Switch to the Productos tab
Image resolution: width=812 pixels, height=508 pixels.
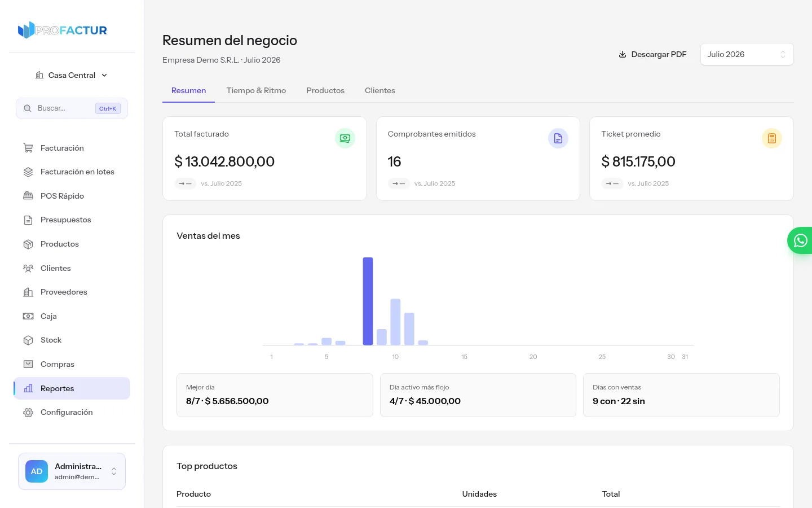[x=325, y=90]
